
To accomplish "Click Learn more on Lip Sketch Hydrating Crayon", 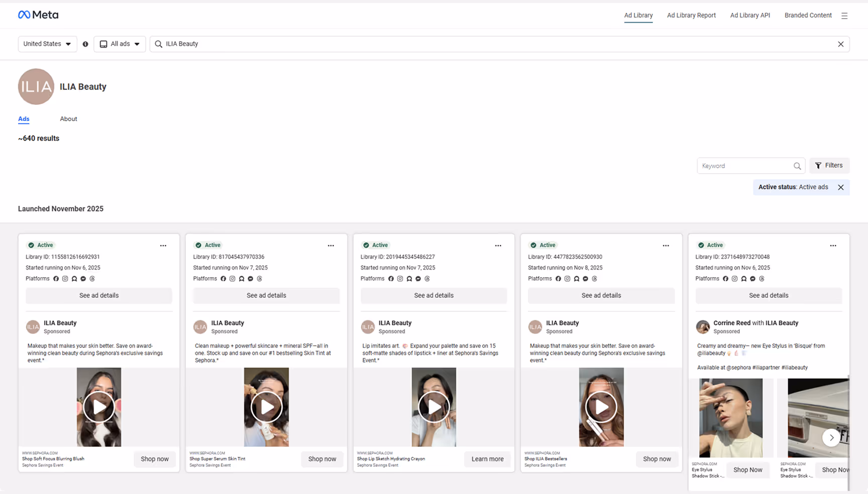I will 487,459.
